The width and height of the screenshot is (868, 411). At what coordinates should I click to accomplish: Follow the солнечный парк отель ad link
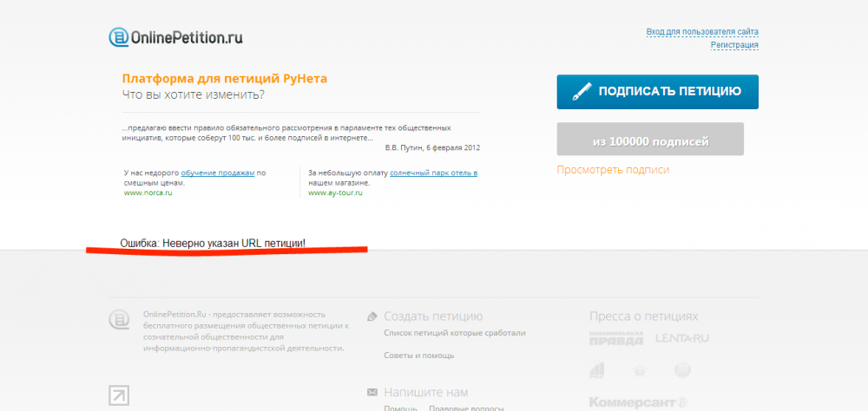(433, 173)
